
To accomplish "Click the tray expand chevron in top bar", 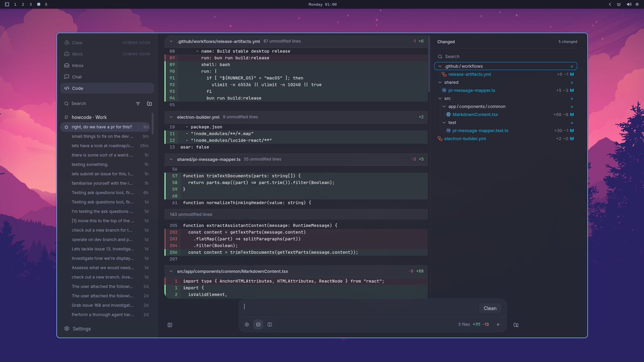I will point(610,4).
